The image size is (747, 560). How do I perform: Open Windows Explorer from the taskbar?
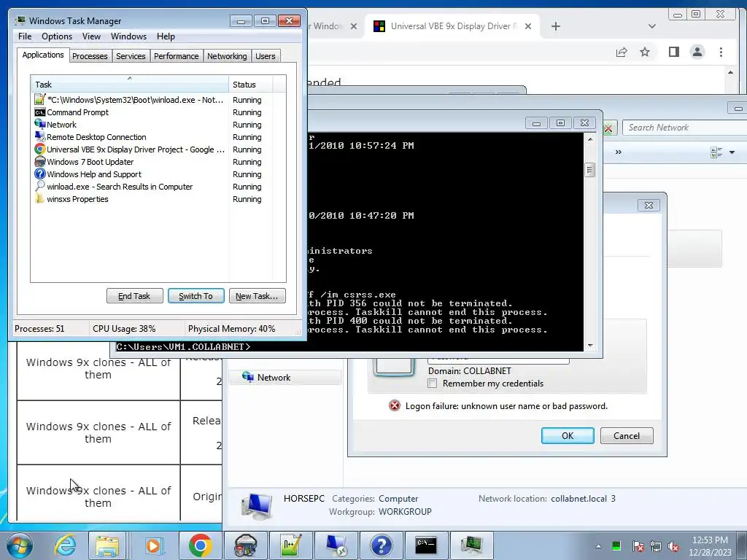(x=107, y=545)
